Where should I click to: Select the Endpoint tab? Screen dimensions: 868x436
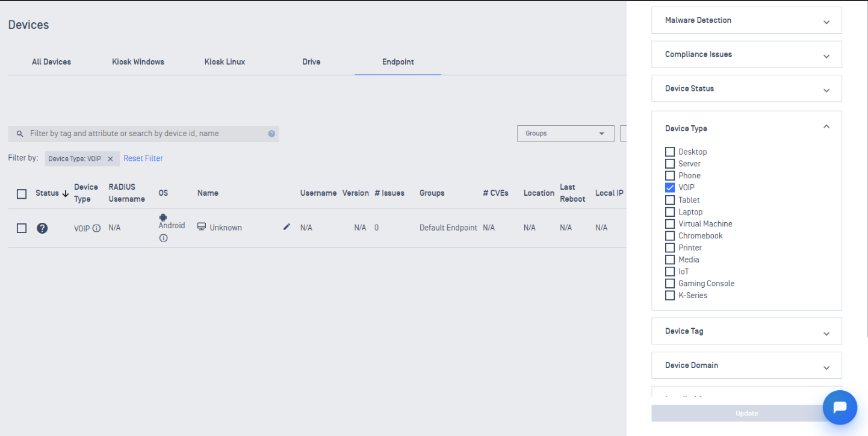398,62
